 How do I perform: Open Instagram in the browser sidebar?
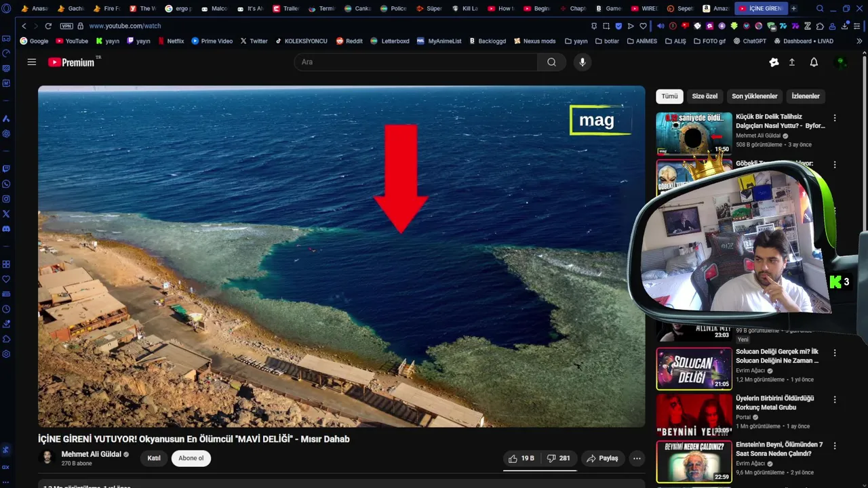pyautogui.click(x=6, y=199)
